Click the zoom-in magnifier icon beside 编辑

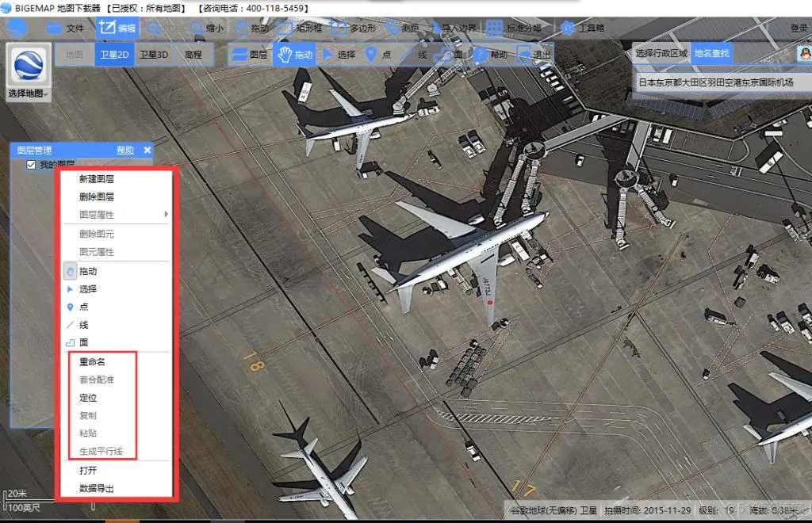click(153, 28)
